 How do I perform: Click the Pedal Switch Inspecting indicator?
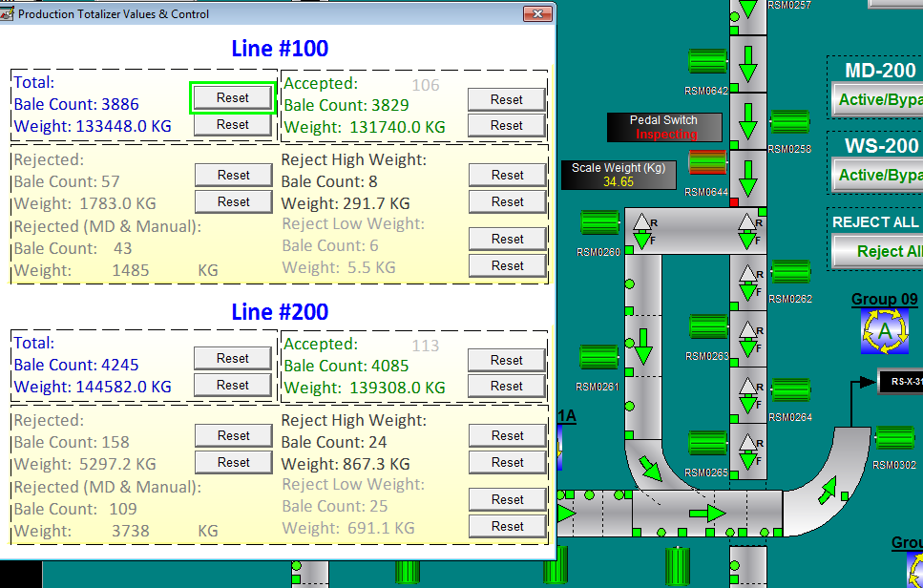click(x=664, y=127)
